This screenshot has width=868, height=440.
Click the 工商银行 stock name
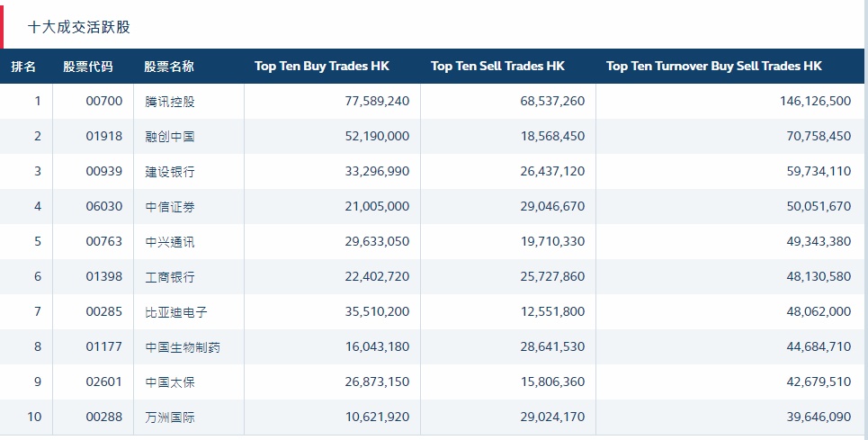pos(169,277)
